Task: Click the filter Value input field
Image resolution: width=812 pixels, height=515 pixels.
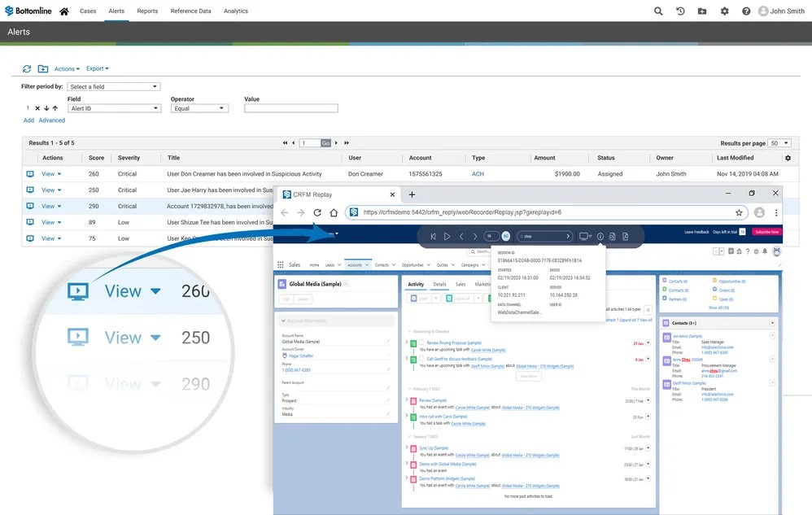Action: [291, 108]
